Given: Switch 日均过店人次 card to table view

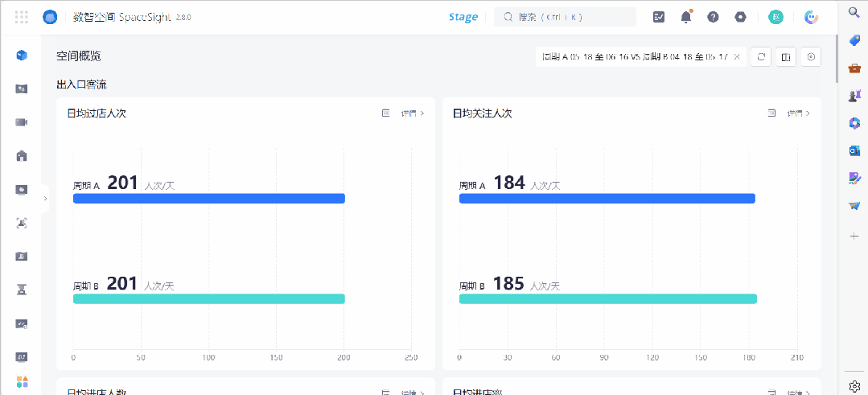Looking at the screenshot, I should coord(385,113).
